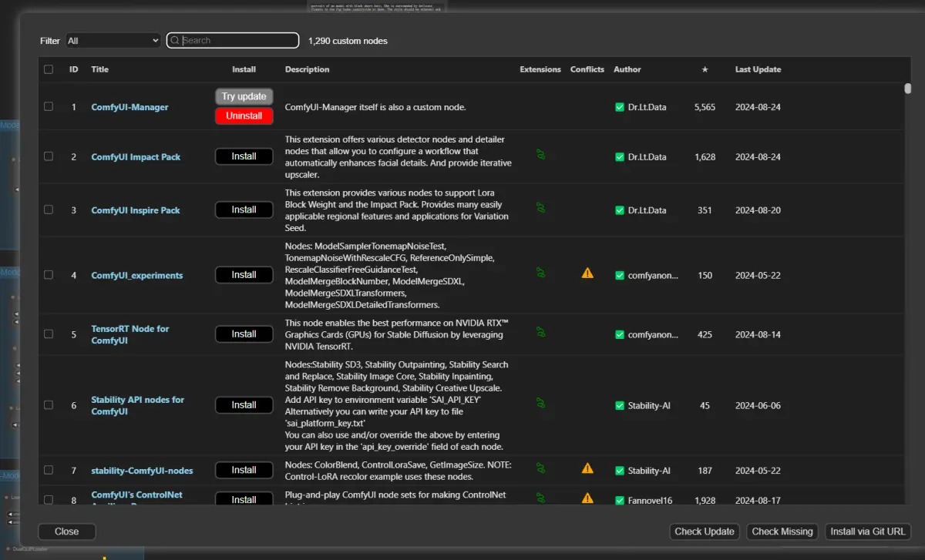Focus the Search input field
Screen dimensions: 925x560
point(233,41)
